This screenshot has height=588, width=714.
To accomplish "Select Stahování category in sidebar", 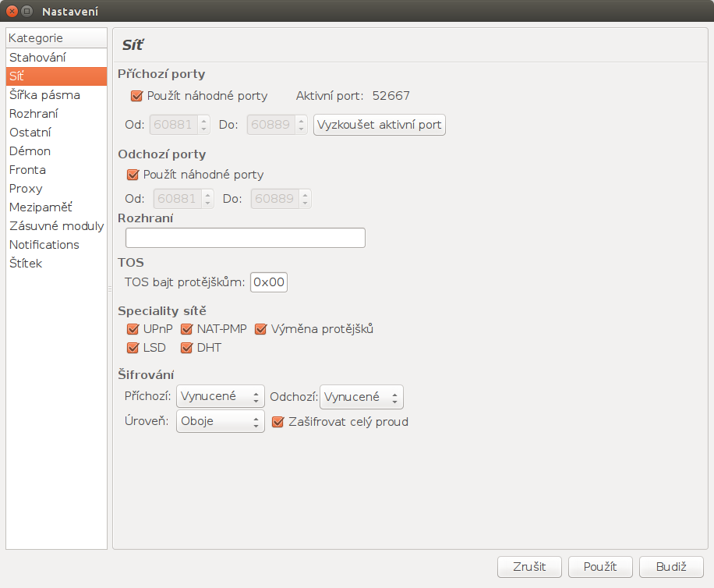I will (37, 58).
